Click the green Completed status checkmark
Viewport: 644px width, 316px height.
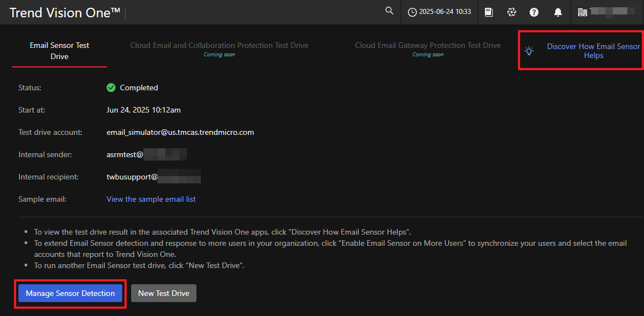pyautogui.click(x=111, y=87)
